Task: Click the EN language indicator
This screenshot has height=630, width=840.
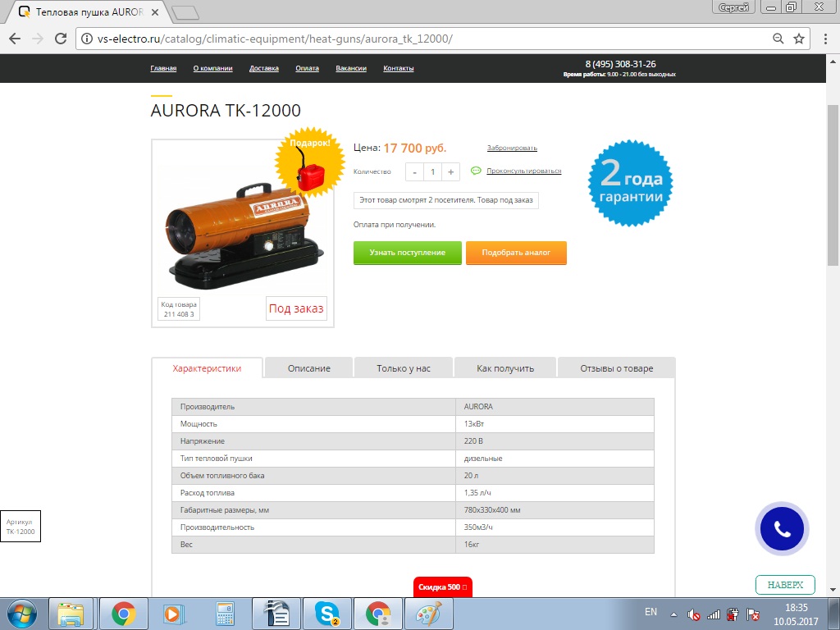Action: [651, 612]
